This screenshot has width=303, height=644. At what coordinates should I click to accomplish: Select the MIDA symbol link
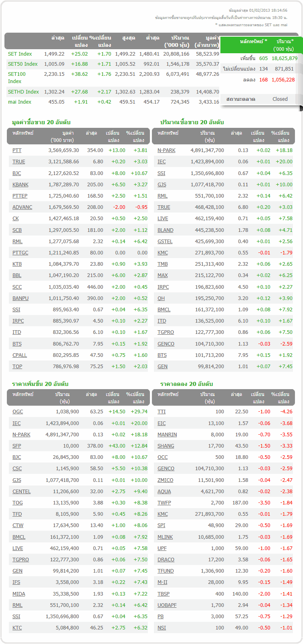19,594
